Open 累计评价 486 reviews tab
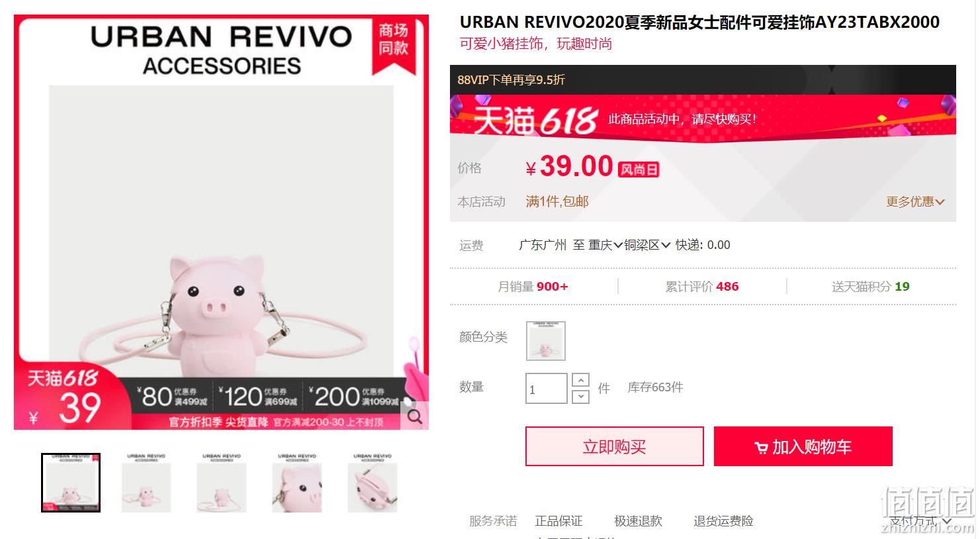 click(702, 286)
